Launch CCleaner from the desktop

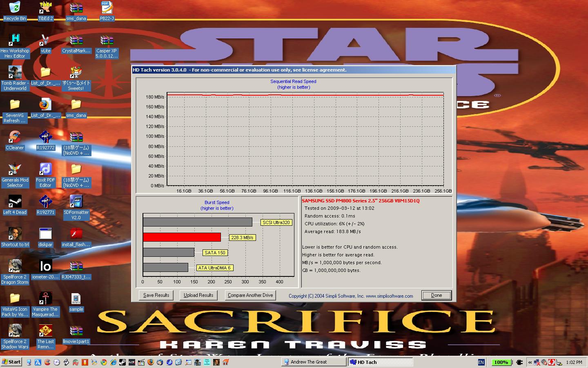pos(15,140)
